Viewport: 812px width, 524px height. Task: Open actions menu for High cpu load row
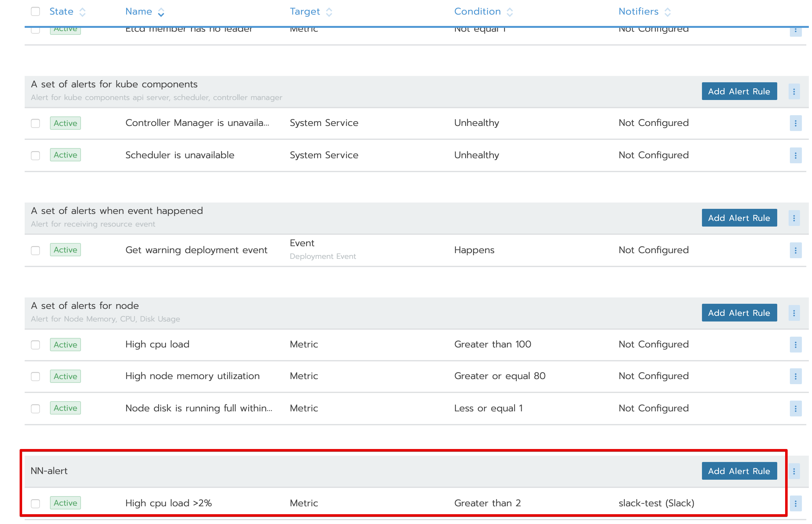pyautogui.click(x=795, y=345)
